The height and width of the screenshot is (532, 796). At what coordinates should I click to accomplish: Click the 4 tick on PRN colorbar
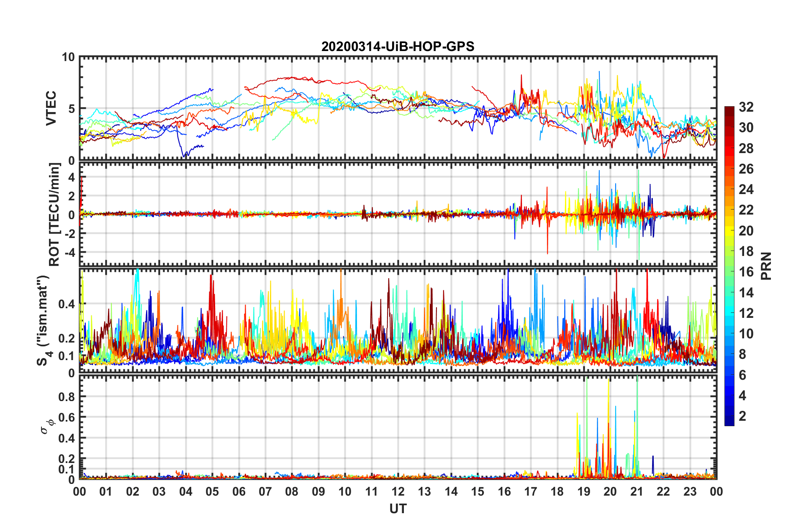pyautogui.click(x=742, y=396)
